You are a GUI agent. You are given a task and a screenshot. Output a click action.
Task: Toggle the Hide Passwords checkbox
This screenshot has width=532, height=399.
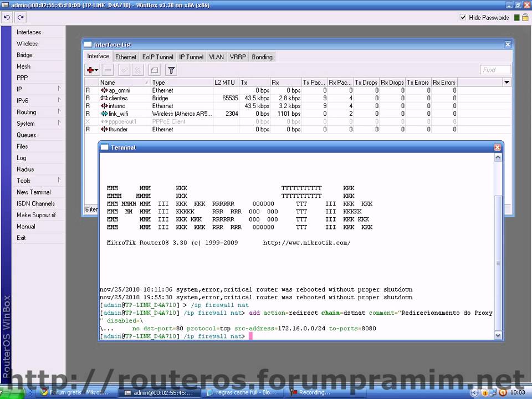(463, 17)
